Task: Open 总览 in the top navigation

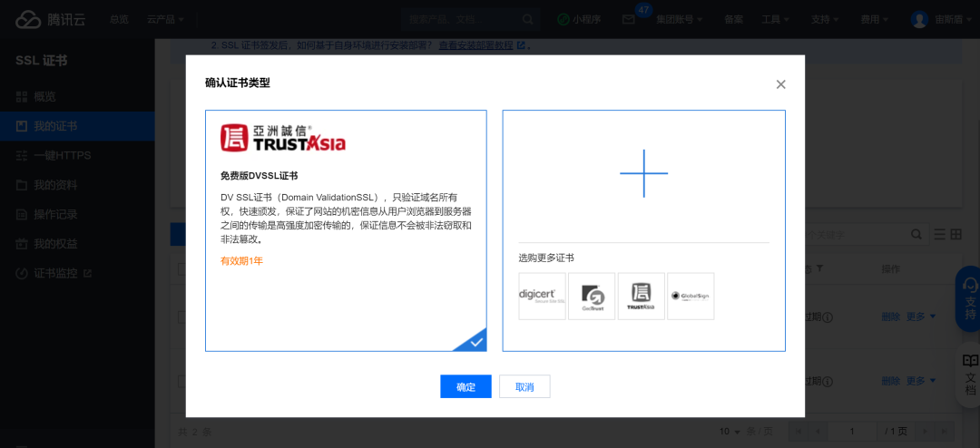Action: coord(119,19)
